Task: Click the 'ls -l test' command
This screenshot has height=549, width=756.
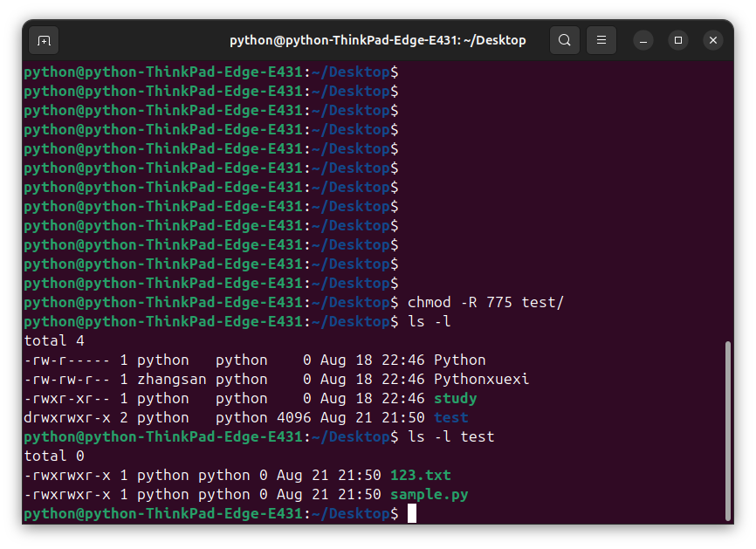Action: [450, 437]
